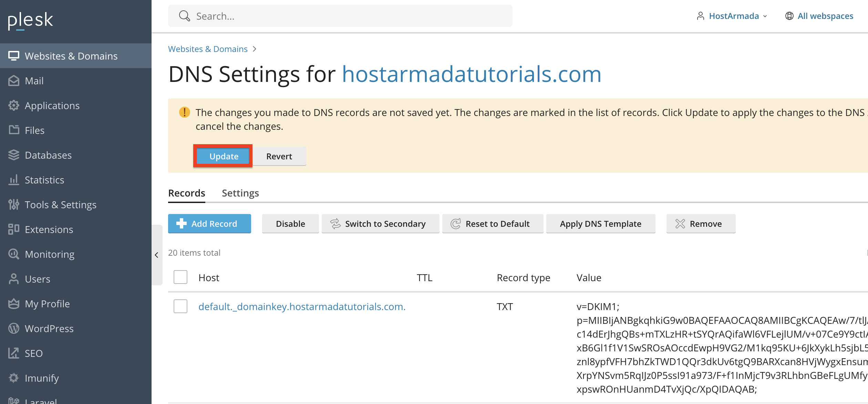
Task: Toggle the select-all checkbox beside Host
Action: click(x=180, y=277)
